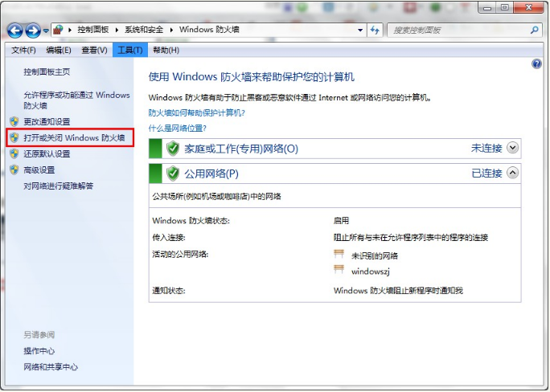Open 操作中心 under 另请参阅
Screen dimensions: 550x392
(x=39, y=351)
